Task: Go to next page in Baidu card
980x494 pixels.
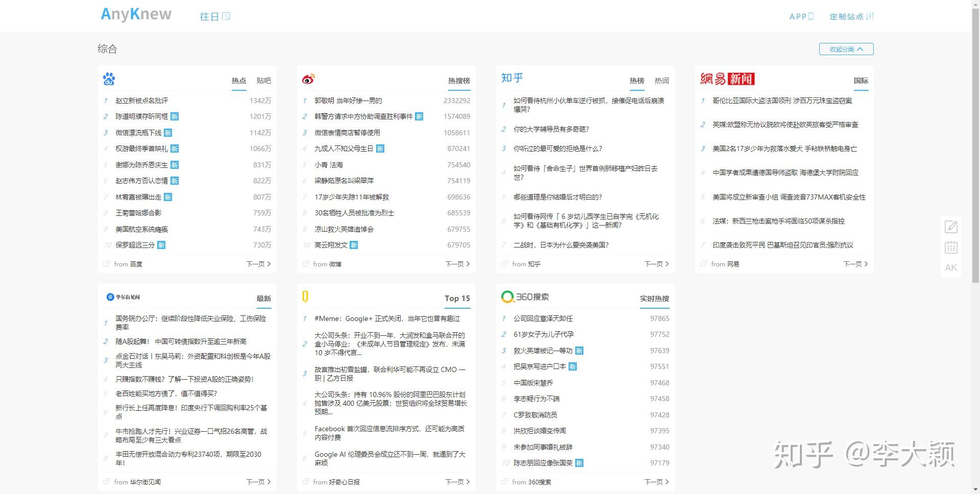Action: pos(259,264)
